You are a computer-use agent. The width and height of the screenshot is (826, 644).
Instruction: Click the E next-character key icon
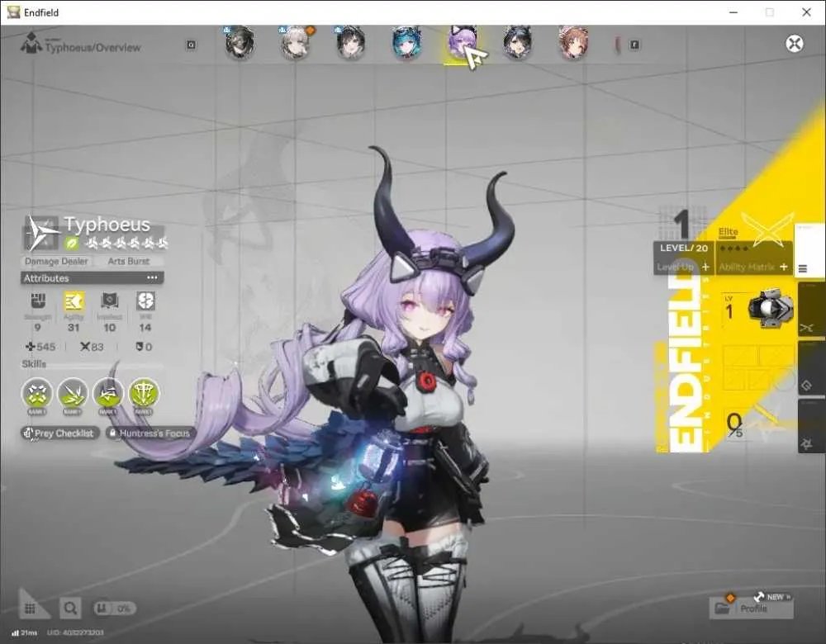[x=634, y=45]
